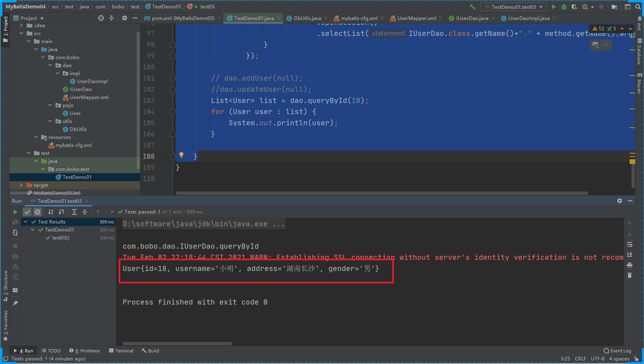Collapse the src folder in the project tree
This screenshot has width=644, height=364.
click(x=22, y=34)
